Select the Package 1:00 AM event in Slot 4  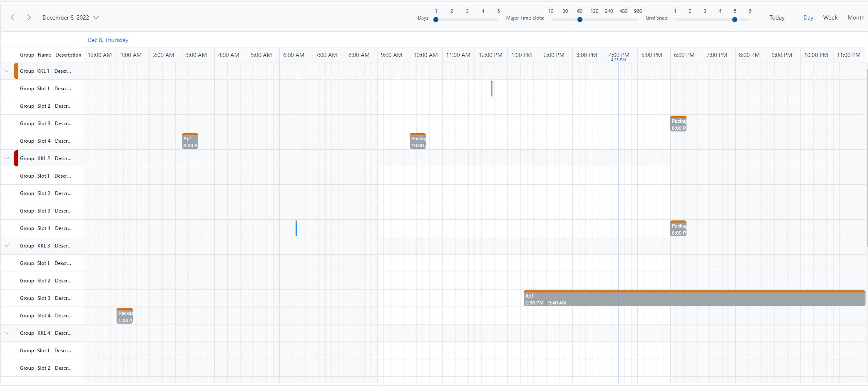coord(124,316)
